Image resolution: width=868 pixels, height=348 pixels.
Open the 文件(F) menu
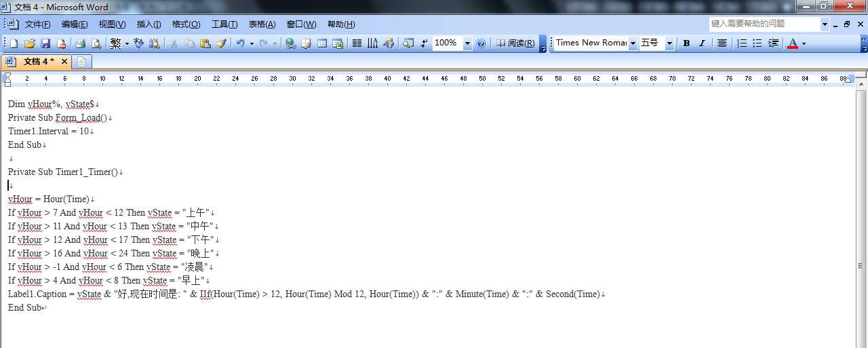[x=38, y=24]
